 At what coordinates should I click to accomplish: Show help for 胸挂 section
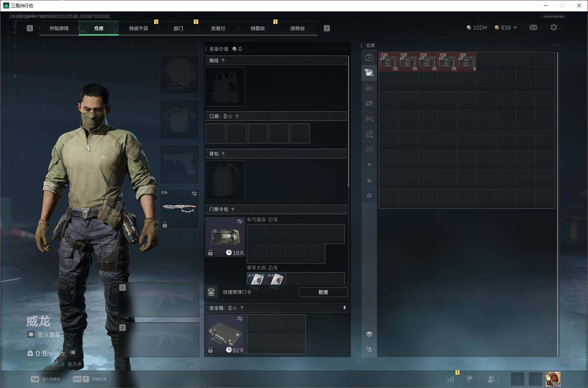(223, 61)
